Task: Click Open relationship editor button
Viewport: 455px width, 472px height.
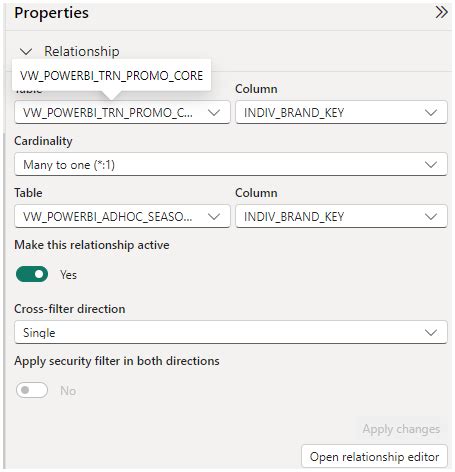Action: 374,457
